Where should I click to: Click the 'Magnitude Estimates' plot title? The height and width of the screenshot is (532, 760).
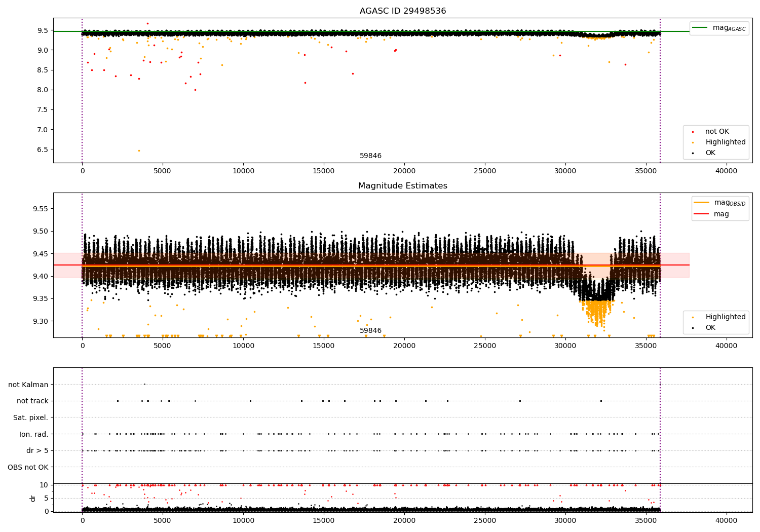pyautogui.click(x=403, y=186)
